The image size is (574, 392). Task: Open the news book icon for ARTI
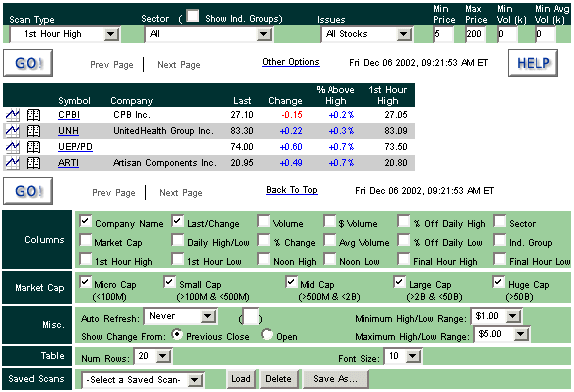point(33,163)
